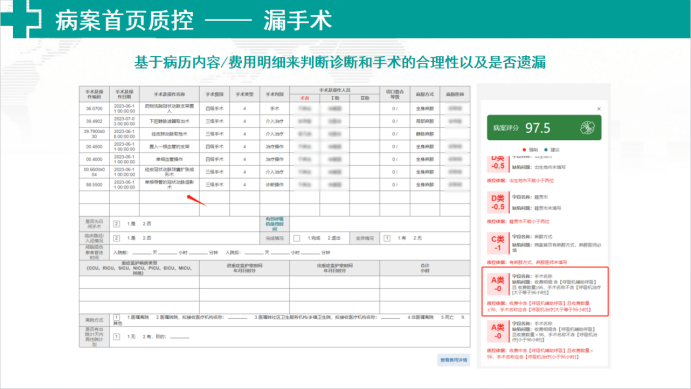691x389 pixels.
Task: Click the surgery code cell 00.4000
Action: (94, 159)
